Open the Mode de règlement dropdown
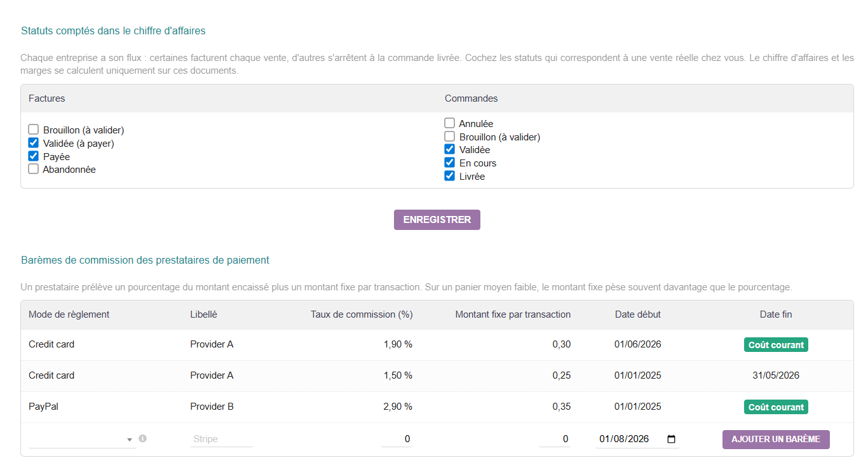868x472 pixels. pyautogui.click(x=82, y=439)
